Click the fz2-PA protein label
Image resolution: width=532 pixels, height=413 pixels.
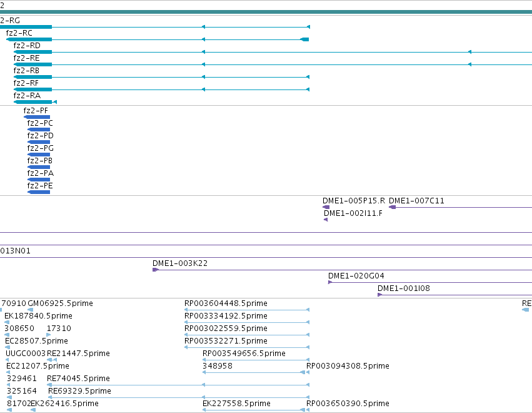[x=41, y=173]
